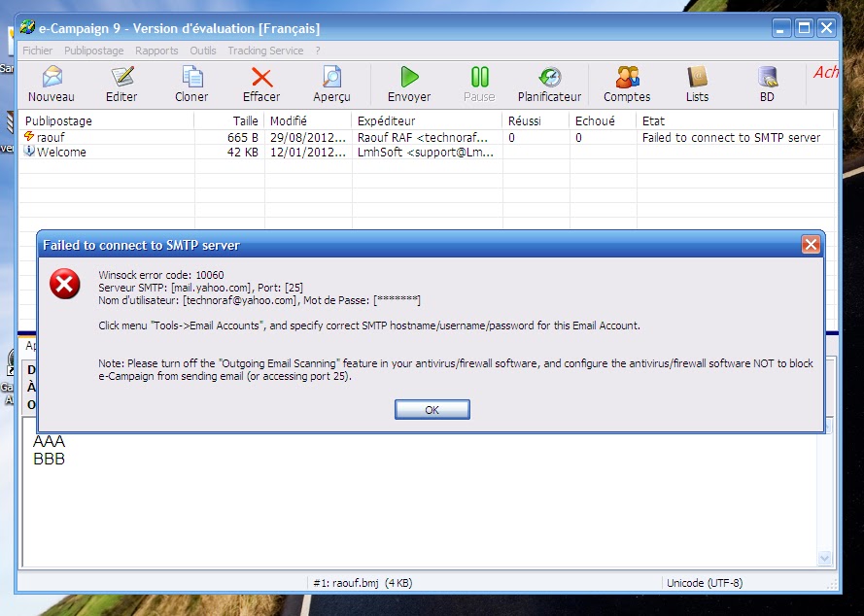Open the Outils menu
The image size is (864, 616).
coord(203,51)
